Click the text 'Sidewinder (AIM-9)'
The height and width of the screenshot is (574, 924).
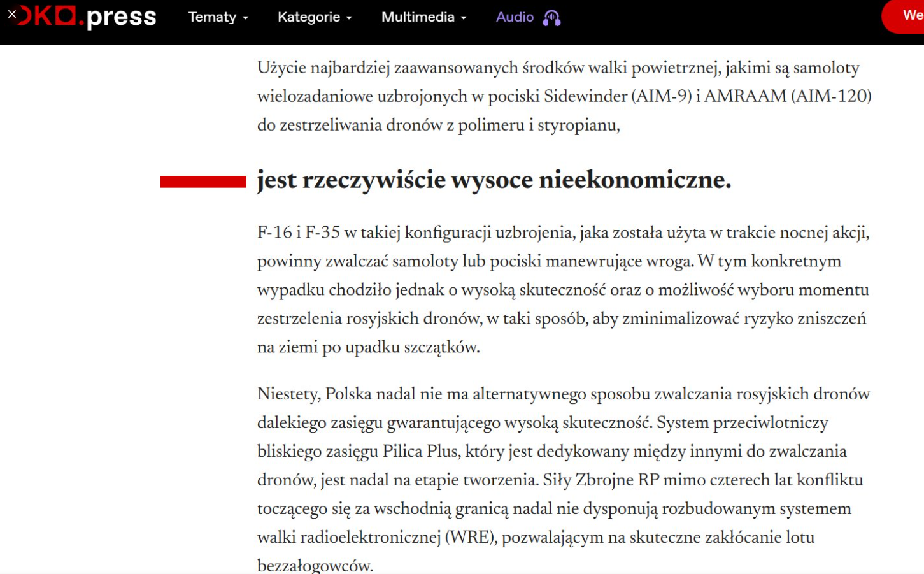click(x=617, y=96)
